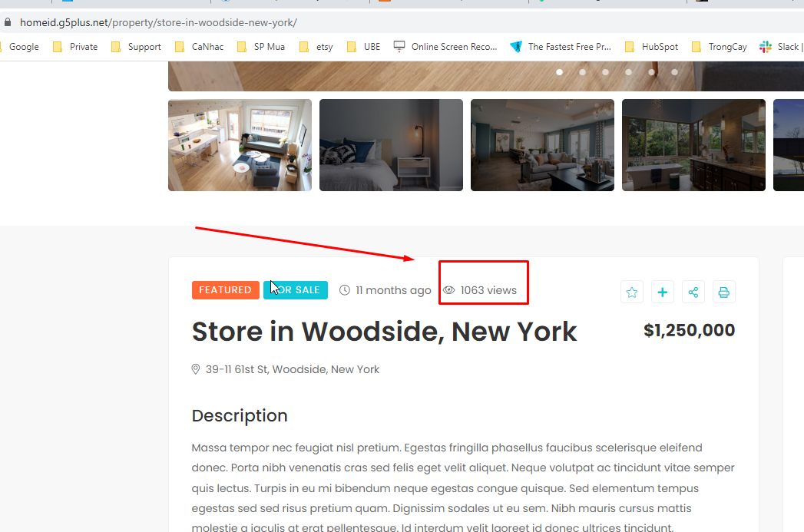Open the Support bookmark folder
Image resolution: width=804 pixels, height=532 pixels.
coord(136,47)
